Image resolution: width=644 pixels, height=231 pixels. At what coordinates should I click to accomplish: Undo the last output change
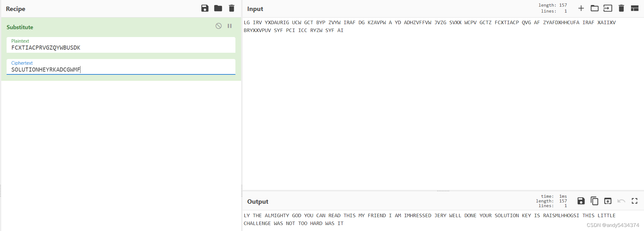coord(621,201)
